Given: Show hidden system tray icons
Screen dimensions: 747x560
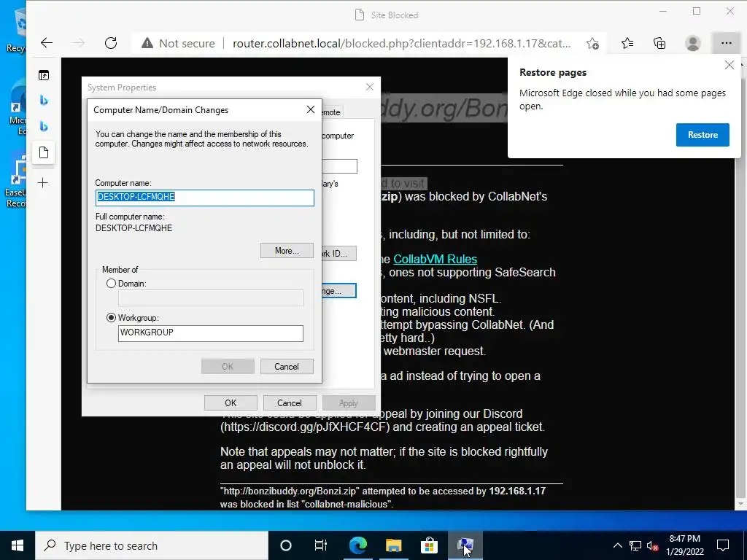Looking at the screenshot, I should pos(617,545).
